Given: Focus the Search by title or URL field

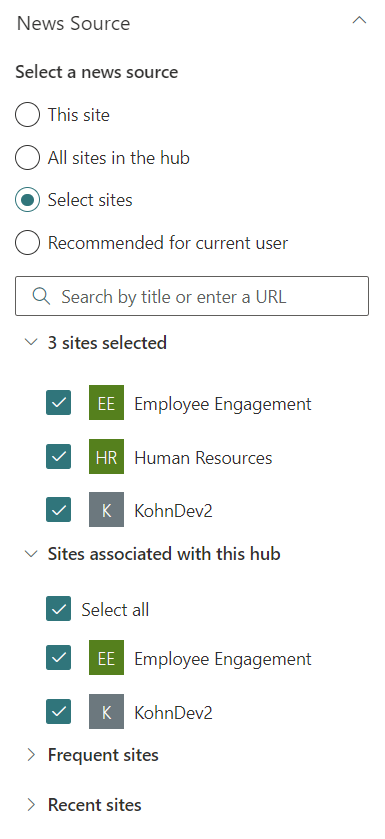Looking at the screenshot, I should coord(192,296).
